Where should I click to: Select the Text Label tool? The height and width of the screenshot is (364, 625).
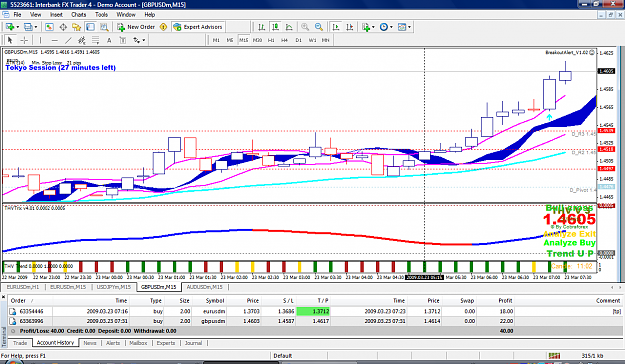123,40
